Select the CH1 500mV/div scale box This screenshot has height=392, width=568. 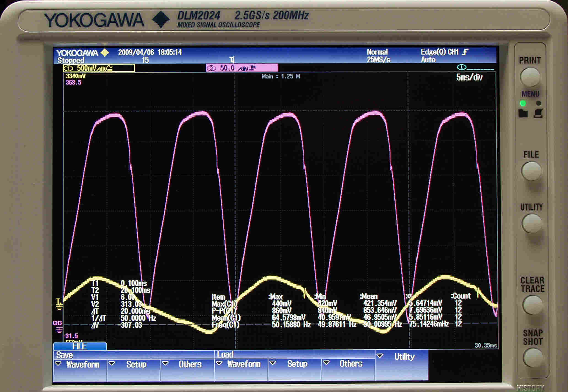pyautogui.click(x=99, y=68)
